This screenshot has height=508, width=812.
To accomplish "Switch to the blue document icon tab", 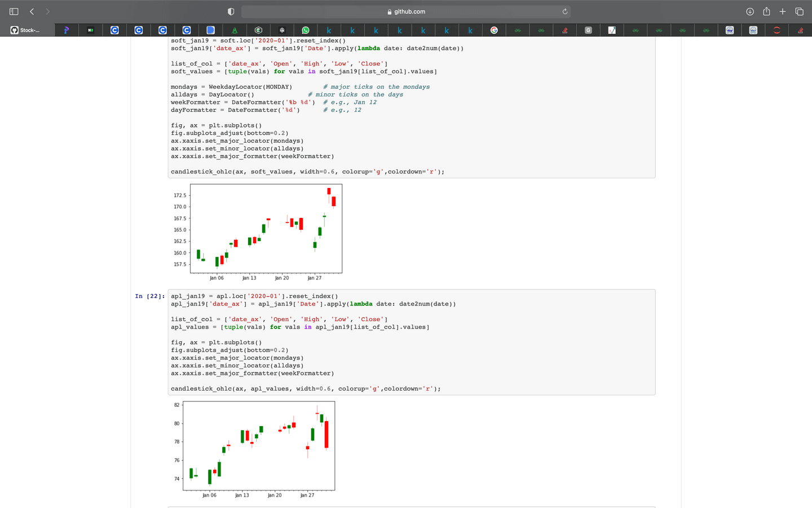I will tap(210, 30).
